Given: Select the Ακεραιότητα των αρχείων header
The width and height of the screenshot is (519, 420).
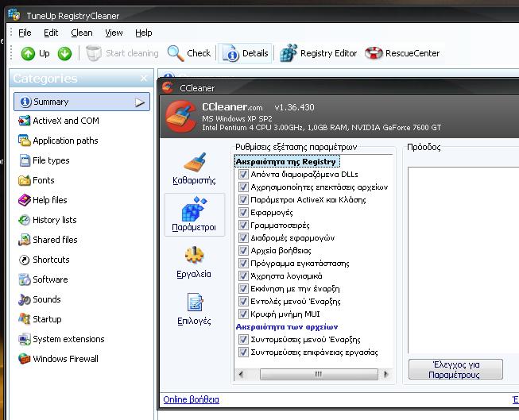Looking at the screenshot, I should [x=287, y=327].
